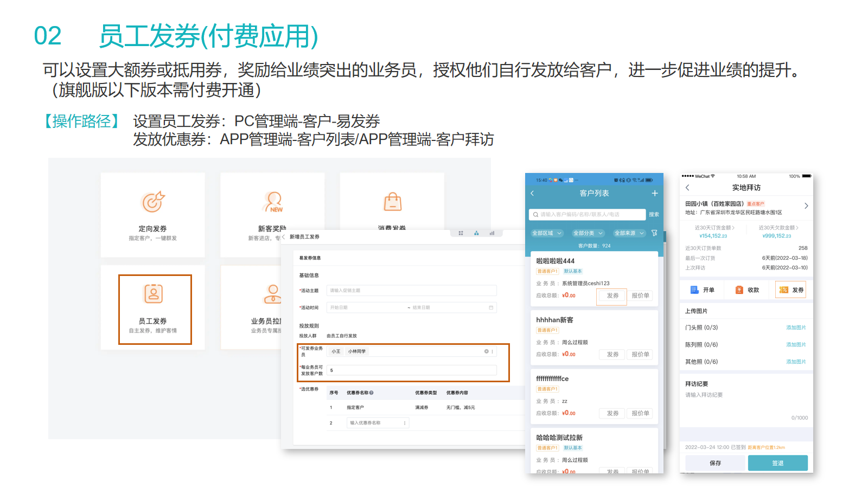
Task: Click 发券 button for hhhhan新客
Action: click(x=612, y=354)
